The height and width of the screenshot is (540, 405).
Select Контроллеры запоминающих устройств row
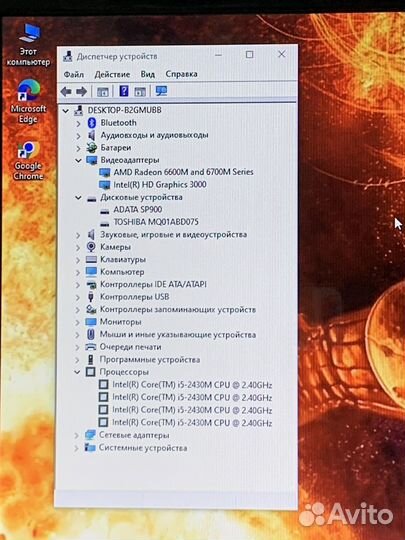coord(178,310)
